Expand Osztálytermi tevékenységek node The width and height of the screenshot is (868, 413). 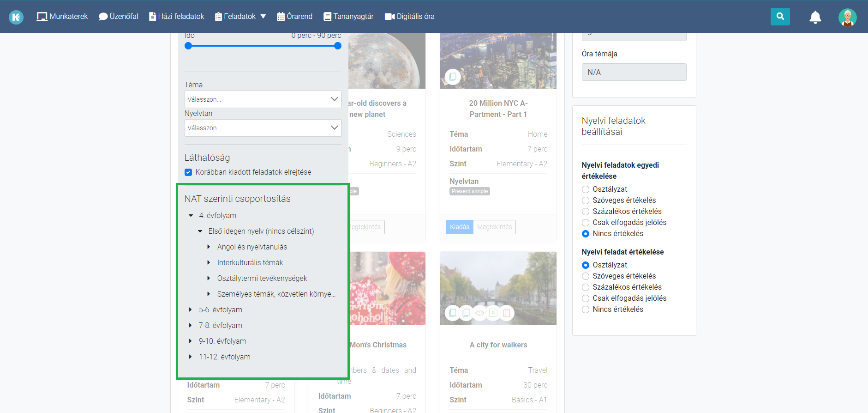click(209, 279)
